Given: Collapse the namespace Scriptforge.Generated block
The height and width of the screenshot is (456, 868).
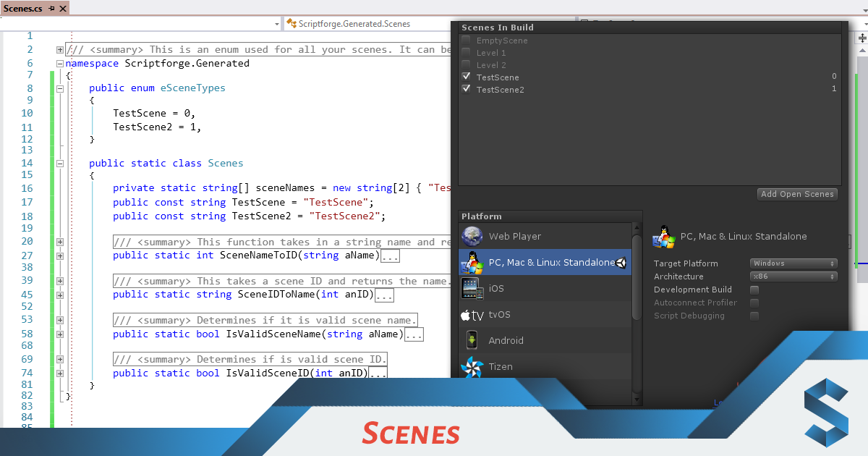Looking at the screenshot, I should (60, 63).
